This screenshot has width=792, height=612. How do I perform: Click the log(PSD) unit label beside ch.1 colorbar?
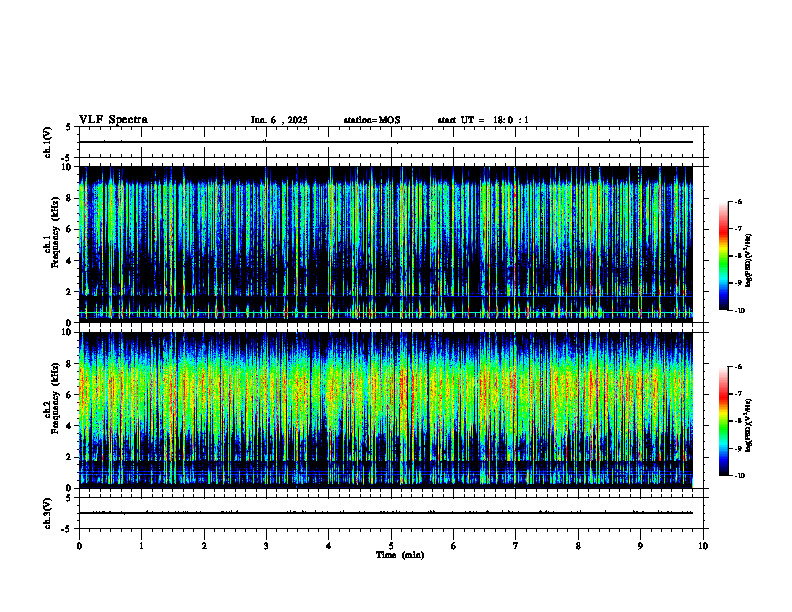point(750,261)
